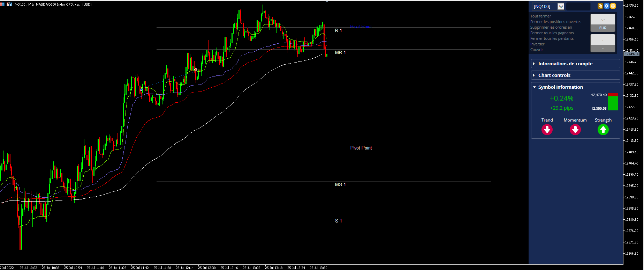
Task: Click the chart shift triangle at top edge
Action: point(327,1)
